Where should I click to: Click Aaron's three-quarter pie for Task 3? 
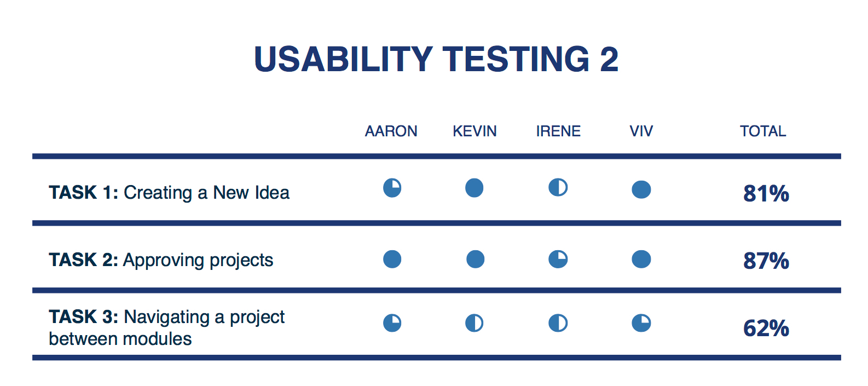tap(392, 323)
